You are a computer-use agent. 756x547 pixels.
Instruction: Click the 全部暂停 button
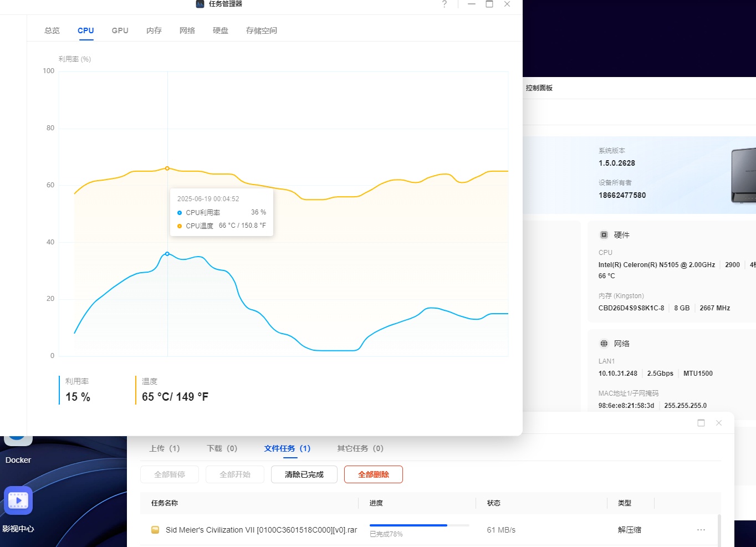coord(170,474)
